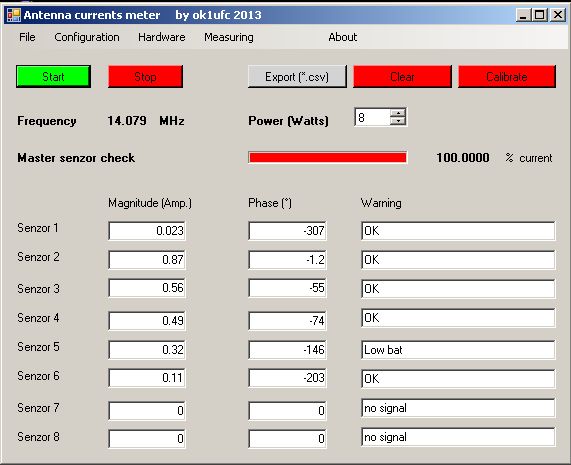Export data to a CSV file

click(x=297, y=77)
